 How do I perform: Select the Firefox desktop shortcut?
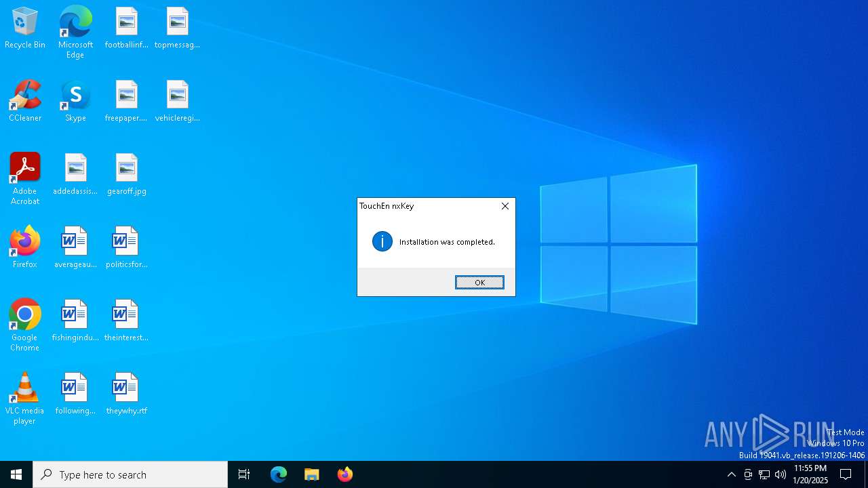pos(25,248)
